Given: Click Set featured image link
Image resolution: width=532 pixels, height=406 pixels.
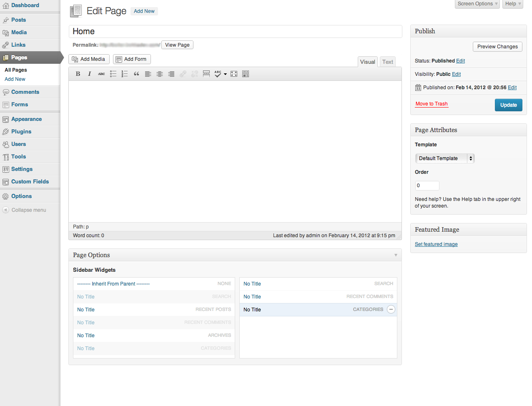Looking at the screenshot, I should click(436, 244).
